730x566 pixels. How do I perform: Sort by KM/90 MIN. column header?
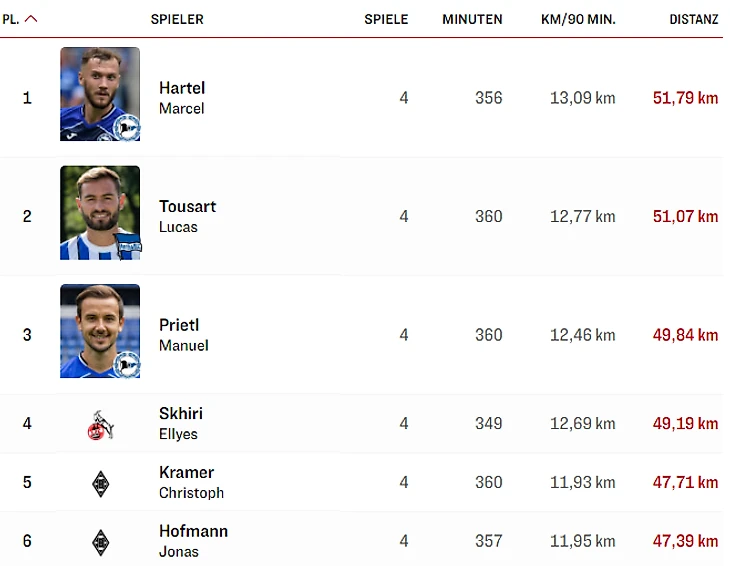pyautogui.click(x=578, y=19)
